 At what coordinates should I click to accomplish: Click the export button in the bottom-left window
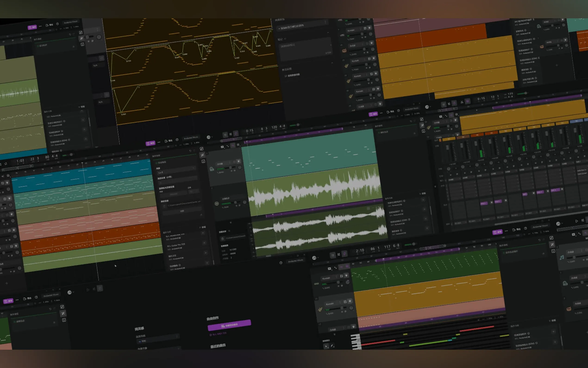tap(27, 298)
